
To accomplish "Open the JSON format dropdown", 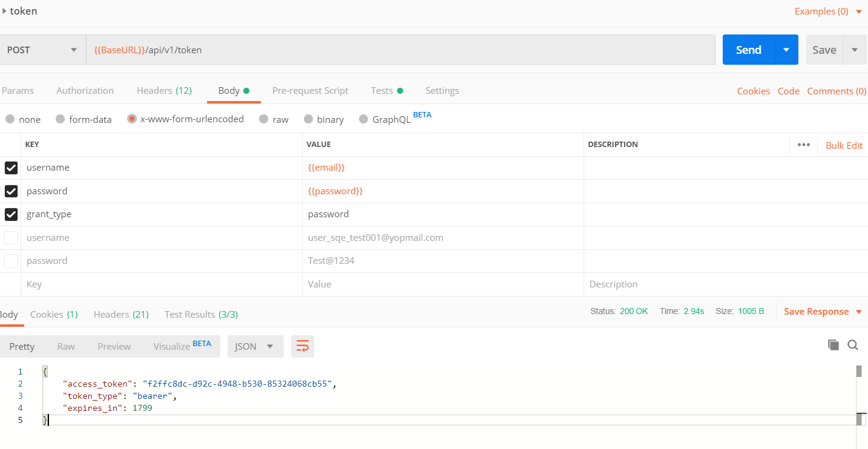I will 254,346.
